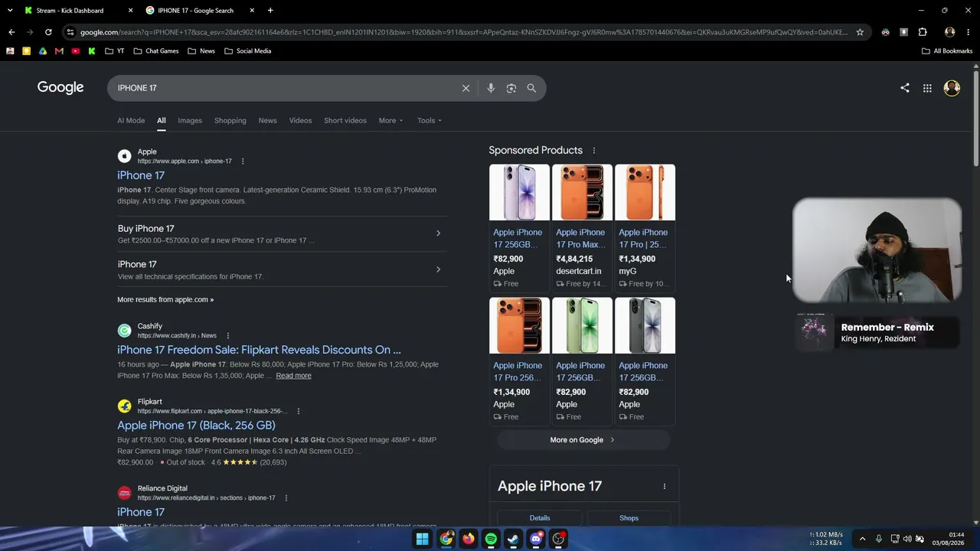Open Google Lens image search icon
The image size is (980, 551).
click(511, 88)
